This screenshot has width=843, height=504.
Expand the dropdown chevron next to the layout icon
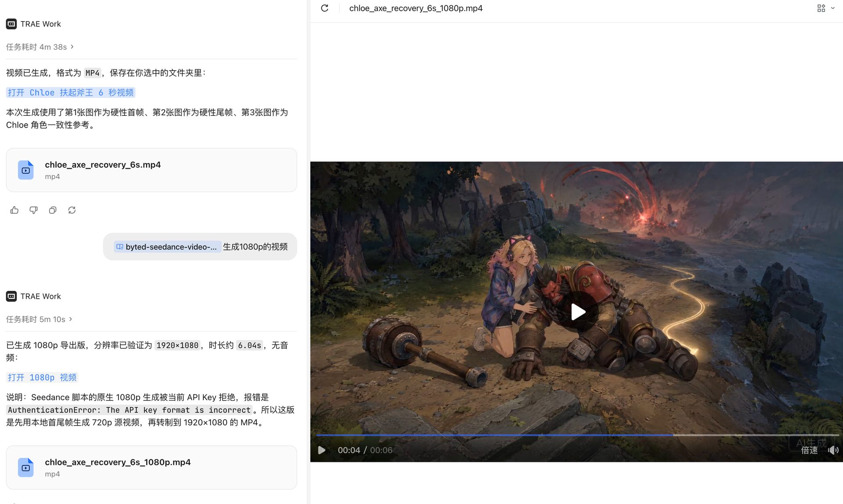tap(832, 8)
